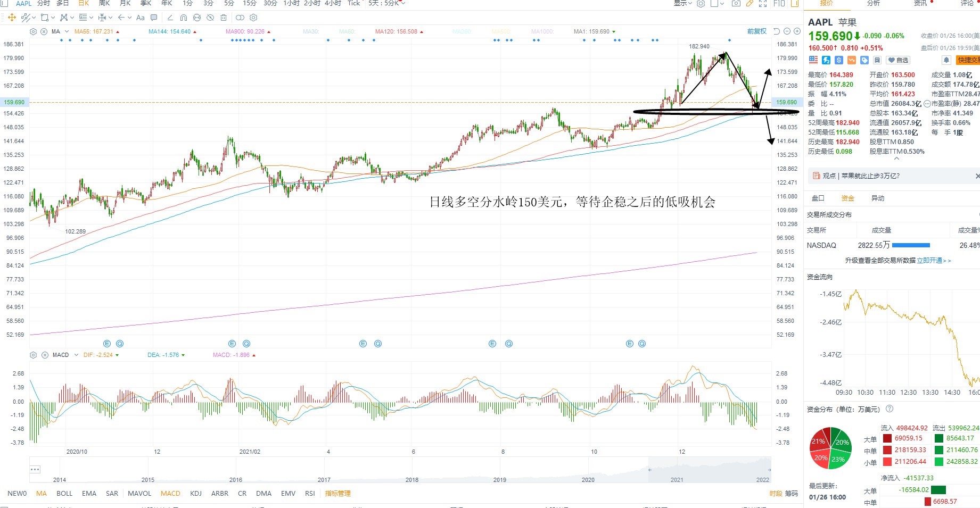Click the blue tag badge icon
The width and height of the screenshot is (980, 508).
(864, 60)
